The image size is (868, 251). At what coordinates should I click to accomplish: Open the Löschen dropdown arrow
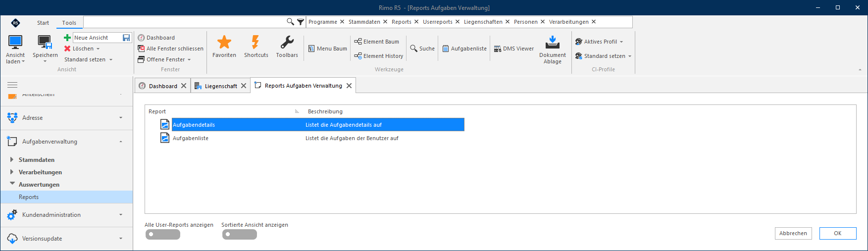tap(98, 49)
